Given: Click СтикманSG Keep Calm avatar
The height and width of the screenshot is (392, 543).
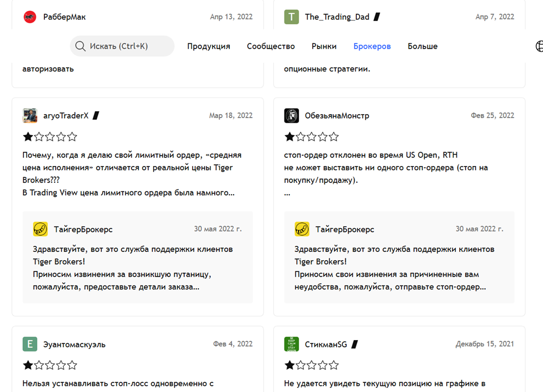Looking at the screenshot, I should 292,344.
